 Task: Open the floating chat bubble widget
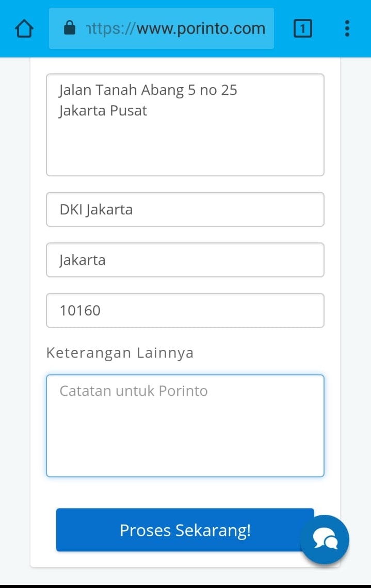coord(325,539)
